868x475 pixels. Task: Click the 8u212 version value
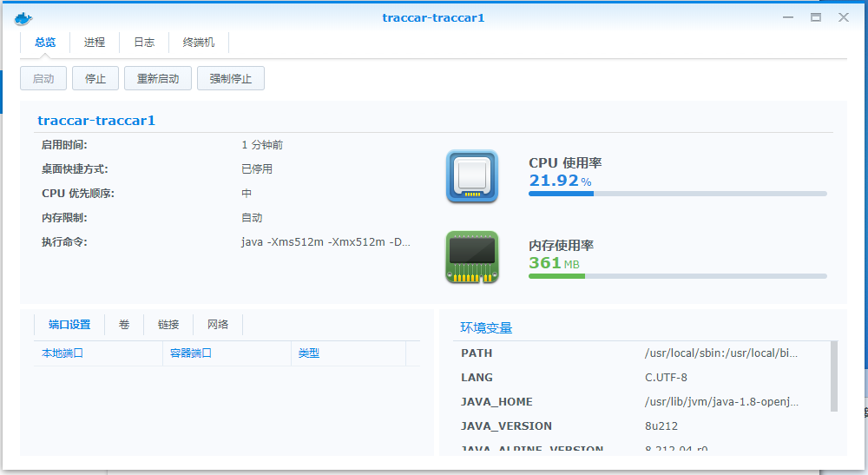pyautogui.click(x=661, y=426)
